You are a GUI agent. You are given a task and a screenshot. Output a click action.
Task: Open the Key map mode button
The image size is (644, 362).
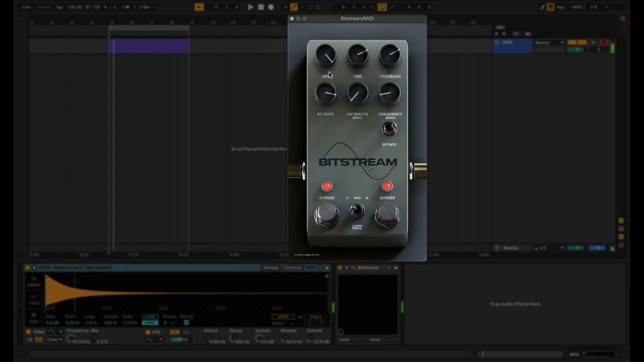560,7
